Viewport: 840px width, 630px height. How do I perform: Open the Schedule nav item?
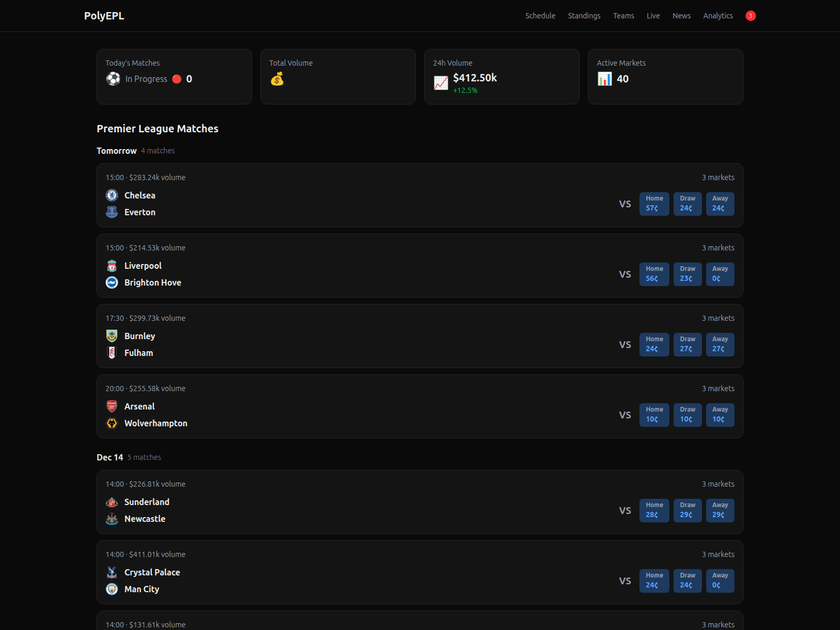pyautogui.click(x=540, y=16)
